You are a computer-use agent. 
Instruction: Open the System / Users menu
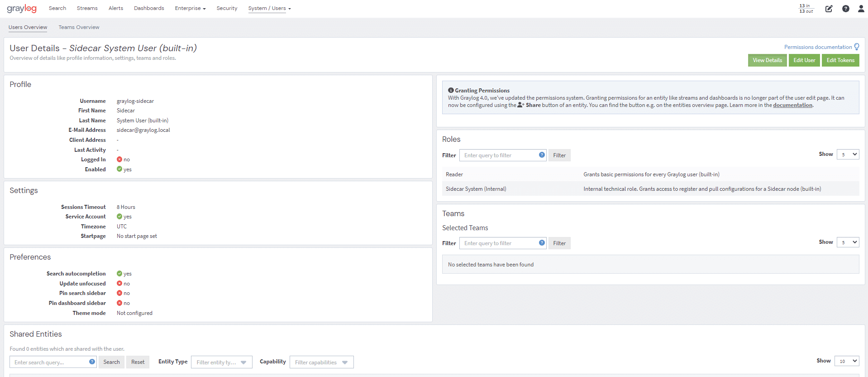[269, 8]
